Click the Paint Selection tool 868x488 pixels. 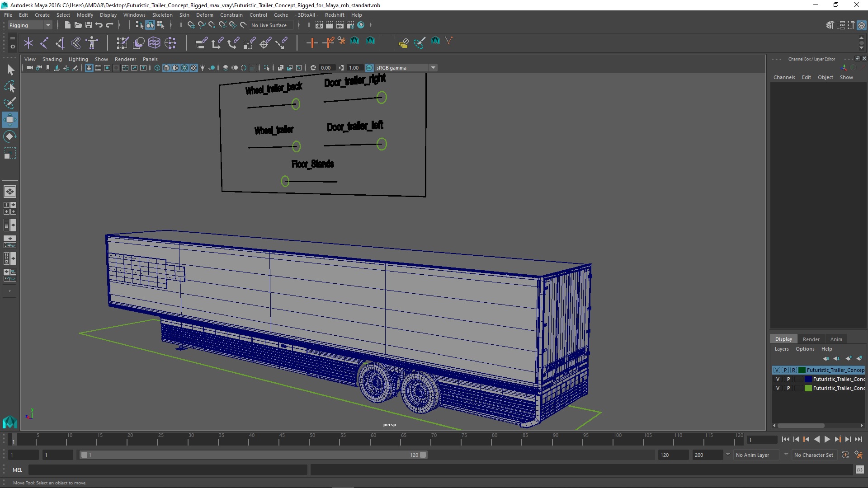(x=10, y=103)
